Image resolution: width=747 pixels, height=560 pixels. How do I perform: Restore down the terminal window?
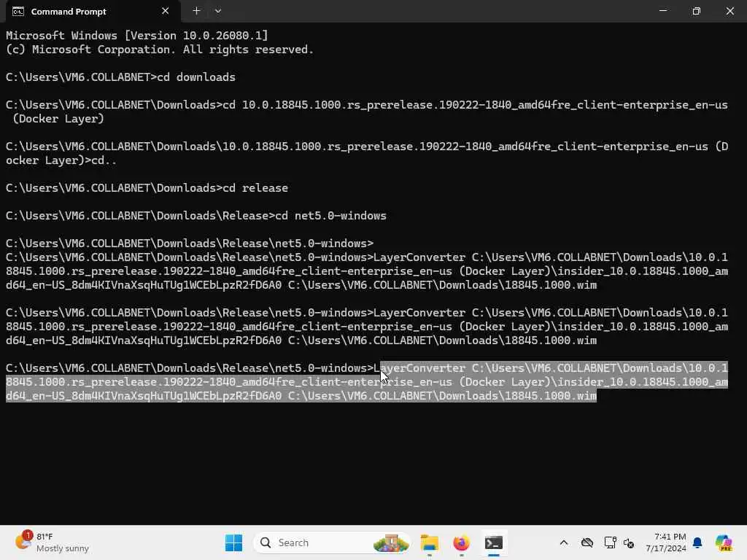click(697, 11)
